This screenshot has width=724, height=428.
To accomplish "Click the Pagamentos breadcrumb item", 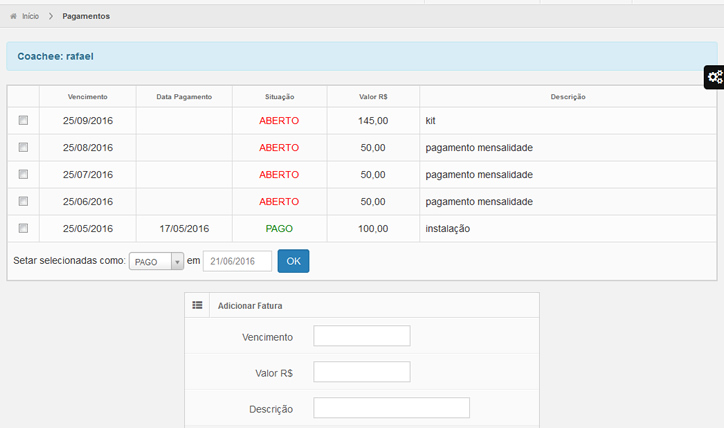I will click(86, 17).
